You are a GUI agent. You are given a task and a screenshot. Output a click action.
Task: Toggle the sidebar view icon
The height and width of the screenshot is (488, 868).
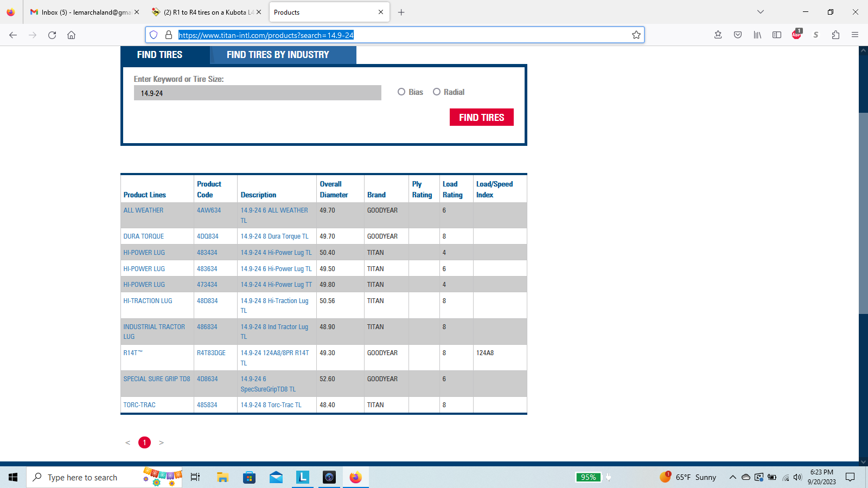[777, 35]
